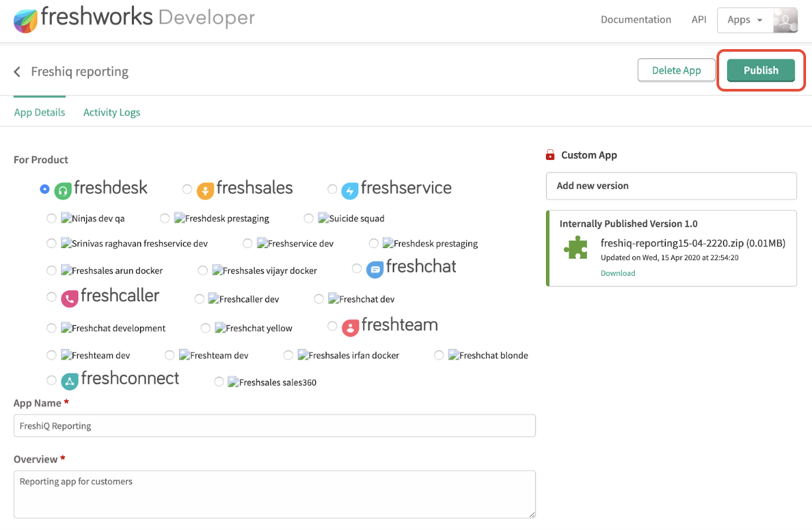Click the Overview text area
The image size is (812, 530).
click(x=275, y=494)
